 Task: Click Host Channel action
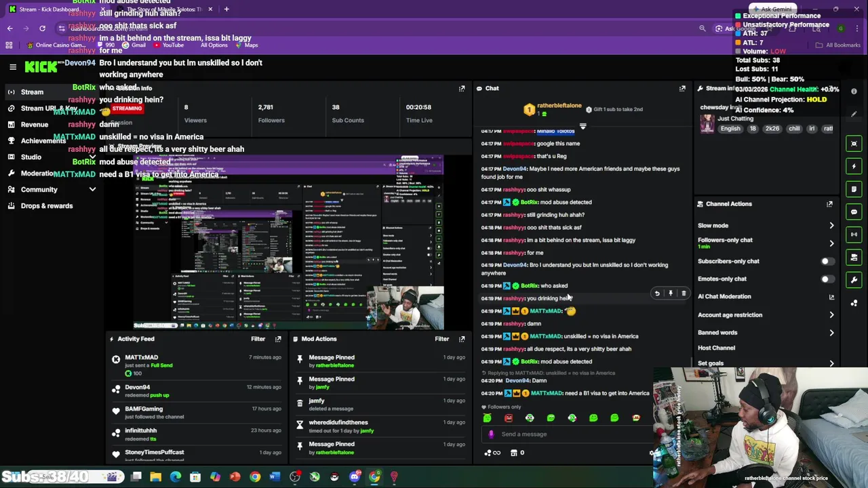[x=716, y=348]
